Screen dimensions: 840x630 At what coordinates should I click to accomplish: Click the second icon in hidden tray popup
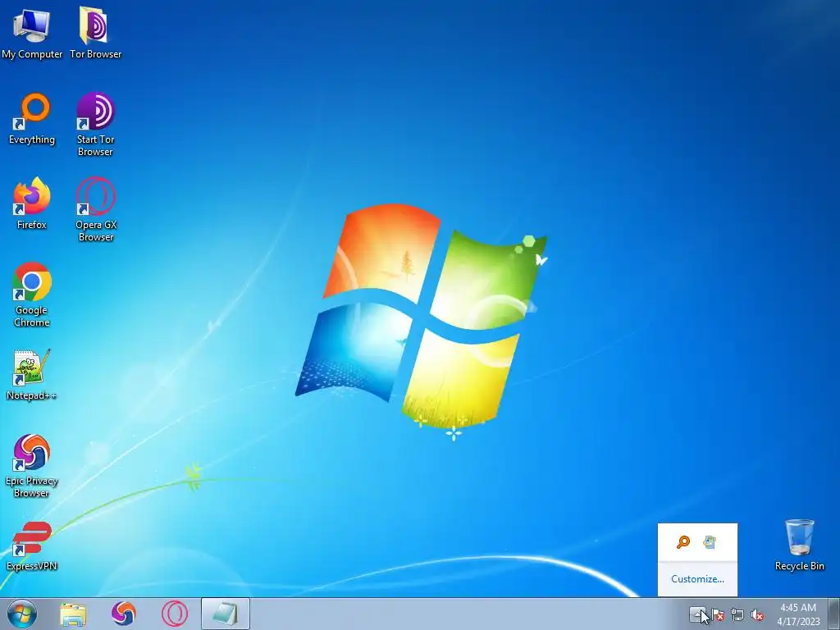pos(710,542)
